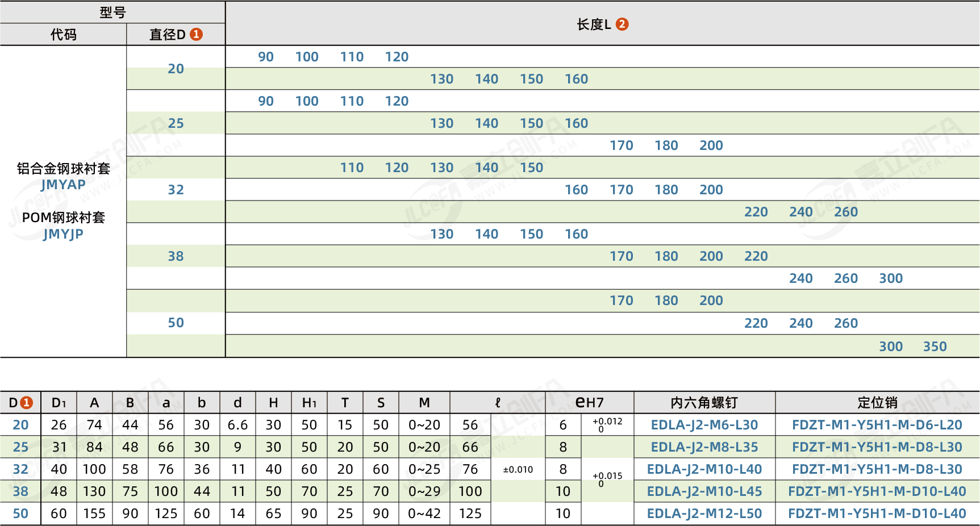Click the orange ❶ badge beside 直径D header
The image size is (980, 526).
point(197,34)
